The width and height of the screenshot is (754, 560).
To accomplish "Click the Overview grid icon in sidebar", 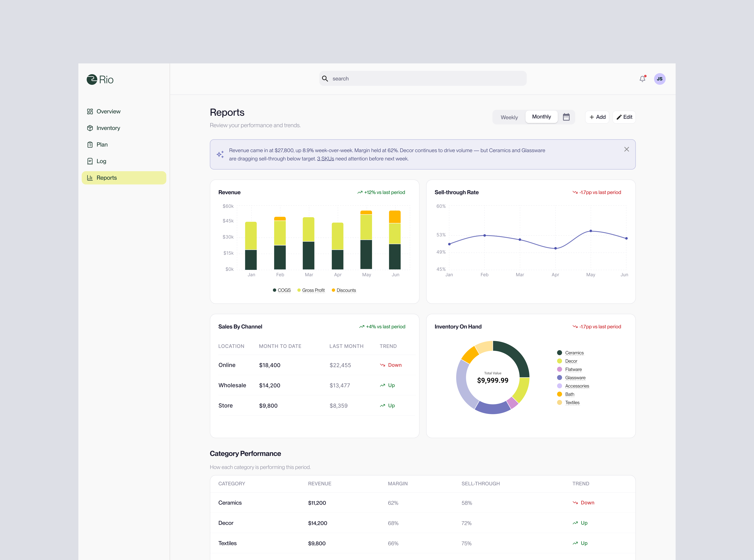I will pyautogui.click(x=90, y=112).
